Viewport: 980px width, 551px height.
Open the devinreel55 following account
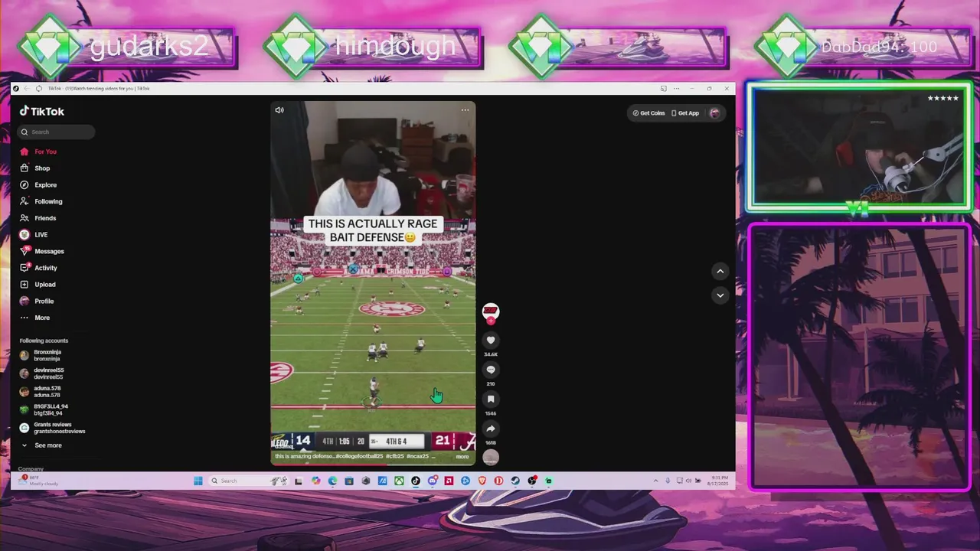click(x=42, y=373)
